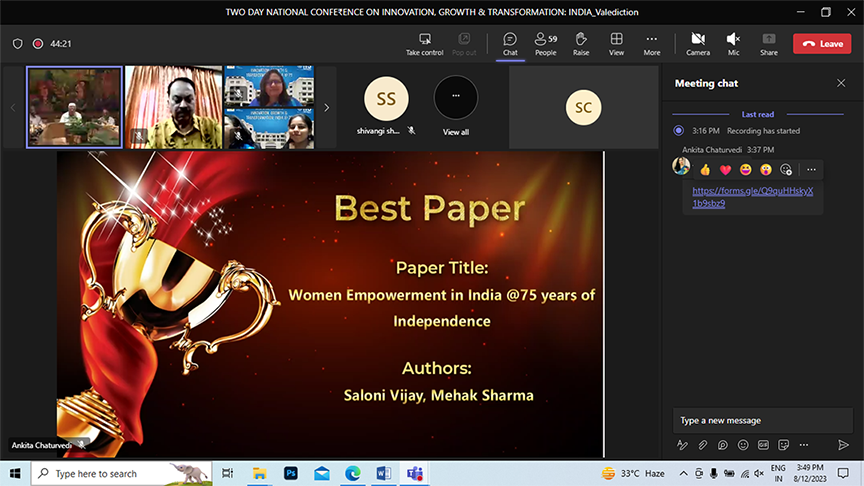Leave the meeting
This screenshot has height=486, width=864.
(822, 44)
